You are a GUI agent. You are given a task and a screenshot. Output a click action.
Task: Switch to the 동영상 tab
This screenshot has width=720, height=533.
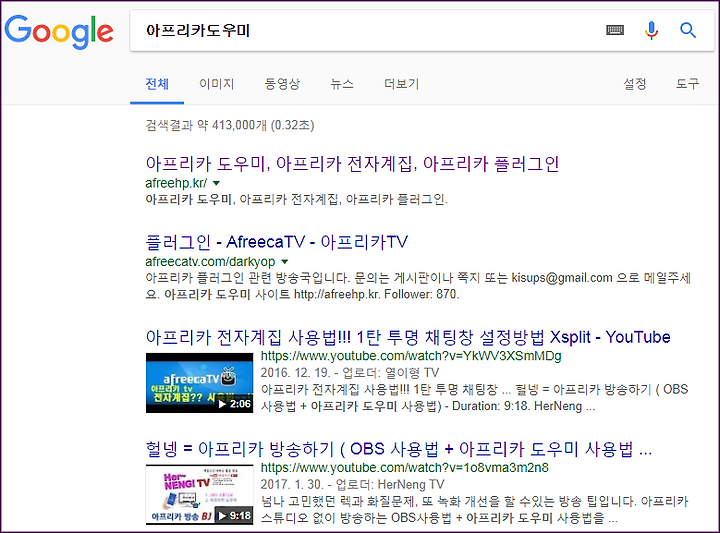(282, 84)
